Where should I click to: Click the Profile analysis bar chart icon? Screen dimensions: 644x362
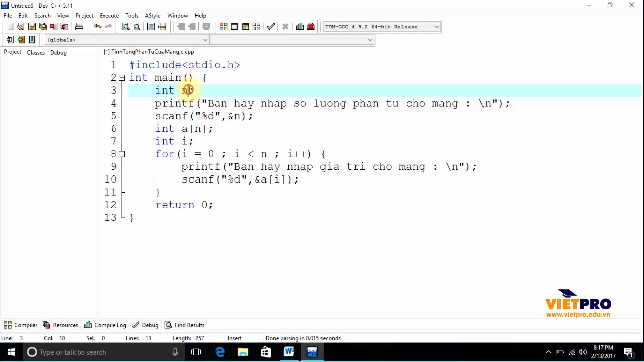pyautogui.click(x=300, y=27)
